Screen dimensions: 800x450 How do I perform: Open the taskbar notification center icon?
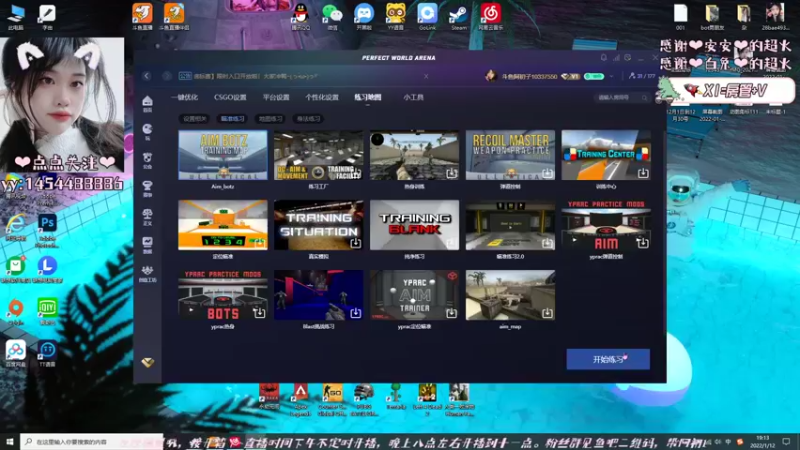coord(786,441)
